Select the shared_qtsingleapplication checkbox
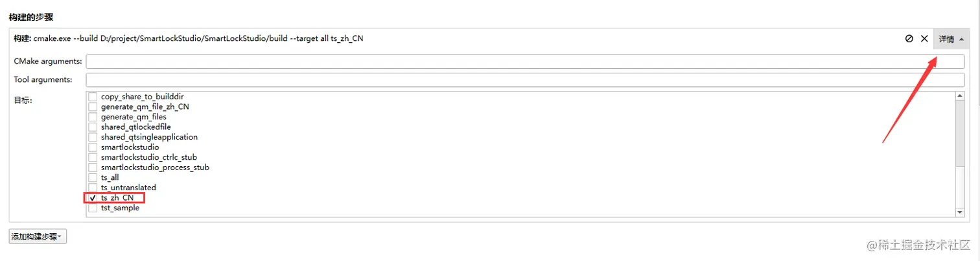Image resolution: width=980 pixels, height=261 pixels. (93, 137)
